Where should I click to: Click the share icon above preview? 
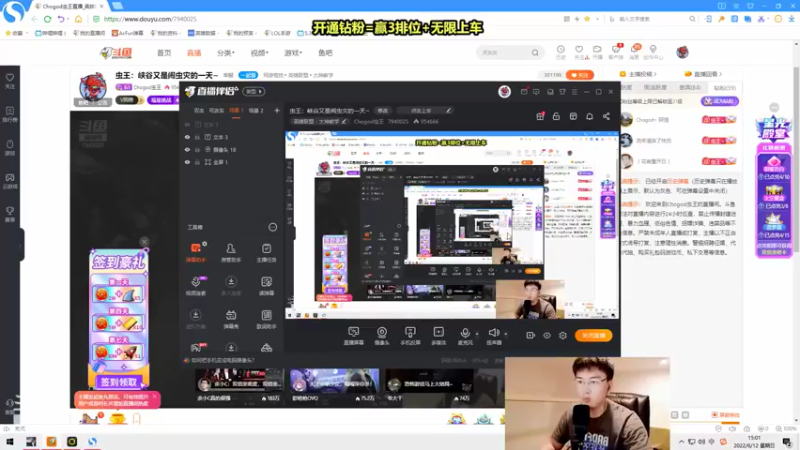click(x=606, y=116)
